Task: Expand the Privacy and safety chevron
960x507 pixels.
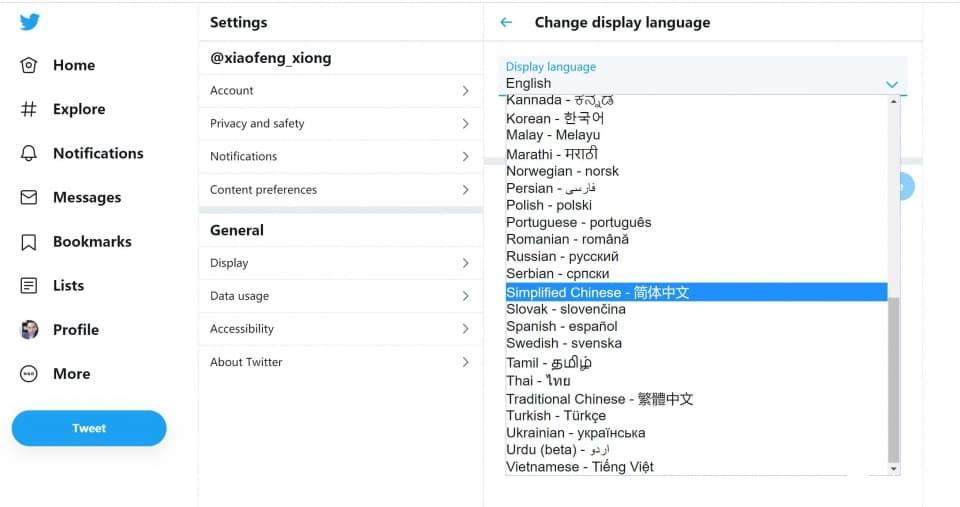Action: click(x=465, y=124)
